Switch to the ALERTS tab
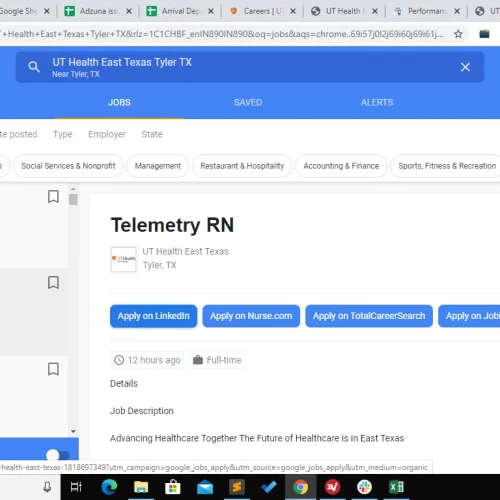Screen dimensions: 500x500 [x=377, y=102]
